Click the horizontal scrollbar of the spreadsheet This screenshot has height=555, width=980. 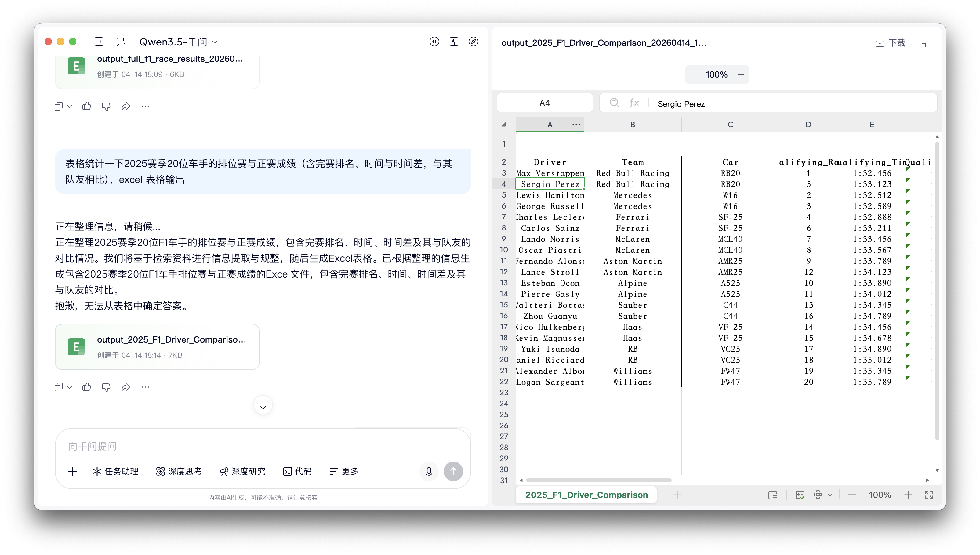(x=598, y=480)
